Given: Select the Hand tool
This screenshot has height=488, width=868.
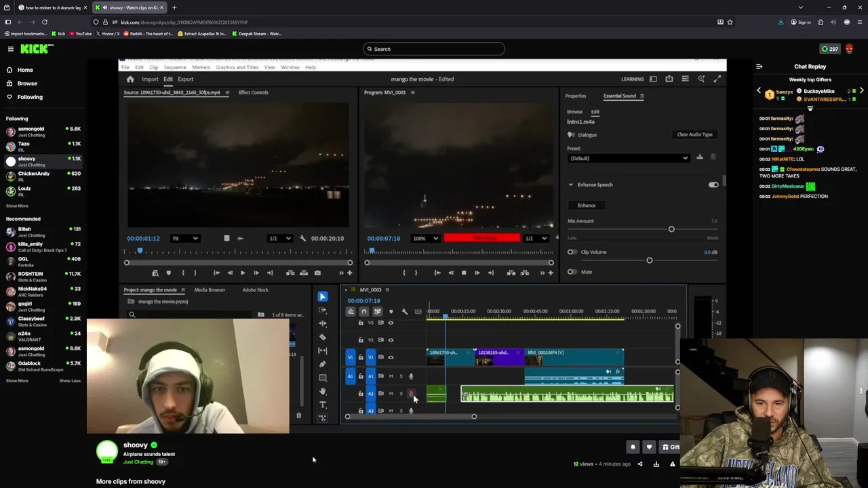Looking at the screenshot, I should pyautogui.click(x=323, y=391).
